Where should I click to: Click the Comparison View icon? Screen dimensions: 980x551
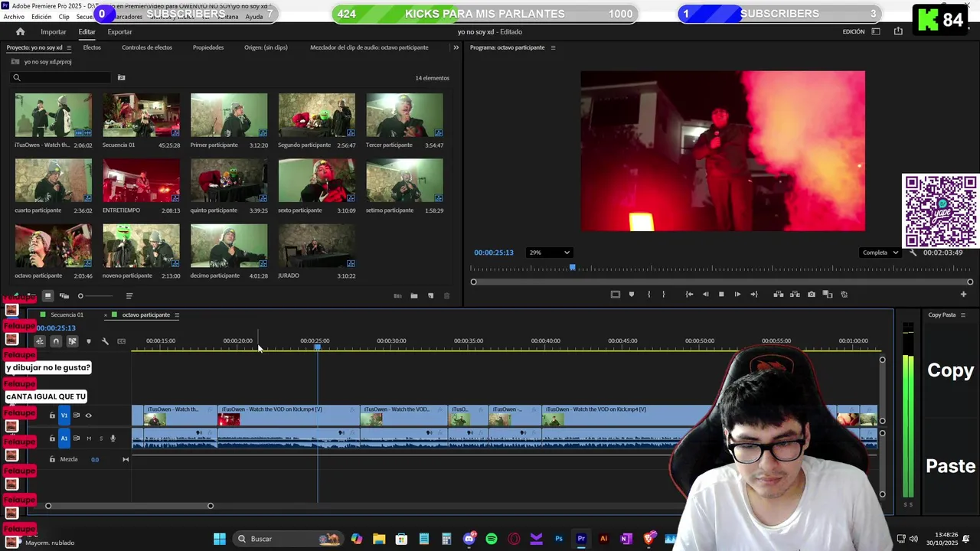click(x=828, y=294)
